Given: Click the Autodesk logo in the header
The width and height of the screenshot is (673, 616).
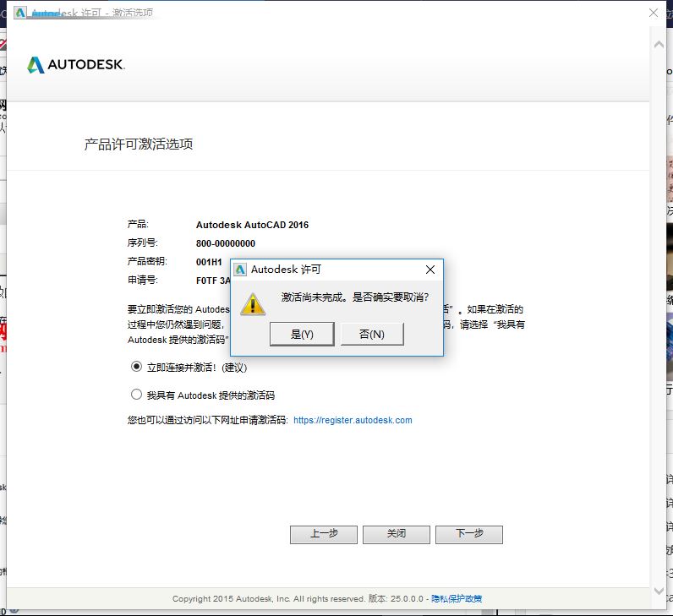Looking at the screenshot, I should 76,64.
